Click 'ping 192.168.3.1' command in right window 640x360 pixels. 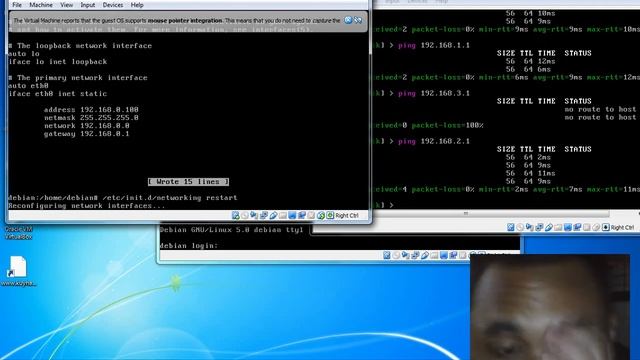click(433, 93)
